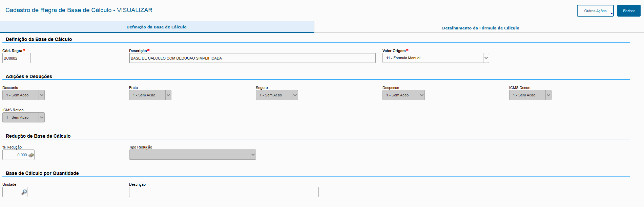Image resolution: width=644 pixels, height=207 pixels.
Task: Select the Definição da Base de Cálculo tab
Action: [x=157, y=27]
